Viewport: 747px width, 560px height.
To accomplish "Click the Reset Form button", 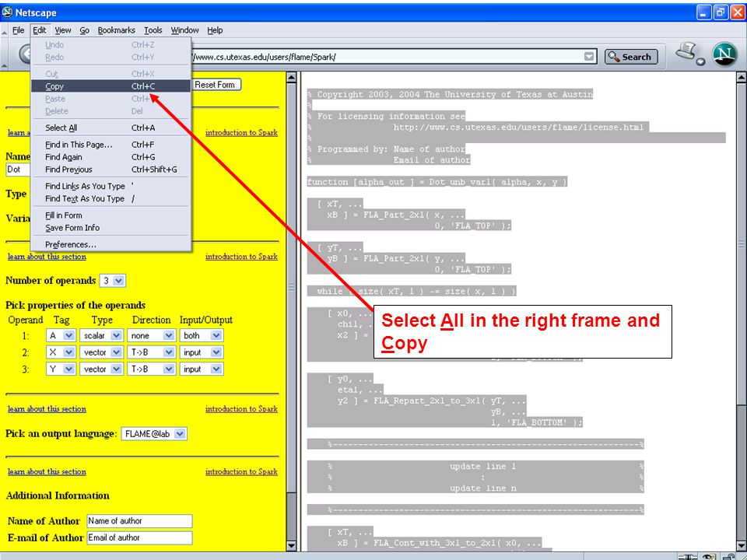I will tap(216, 85).
